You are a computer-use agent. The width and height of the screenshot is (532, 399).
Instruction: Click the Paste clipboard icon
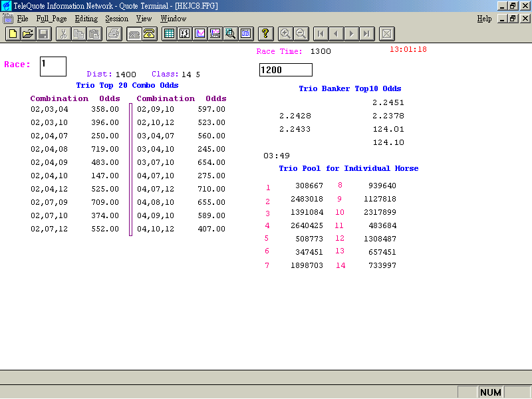[94, 34]
